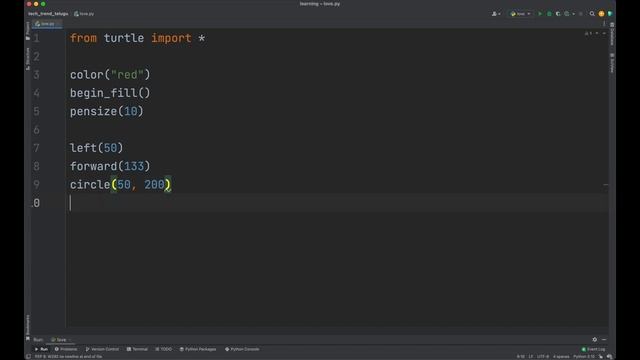Screen dimensions: 640x360
Task: Place cursor on the begin_fill() line
Action: coord(110,93)
